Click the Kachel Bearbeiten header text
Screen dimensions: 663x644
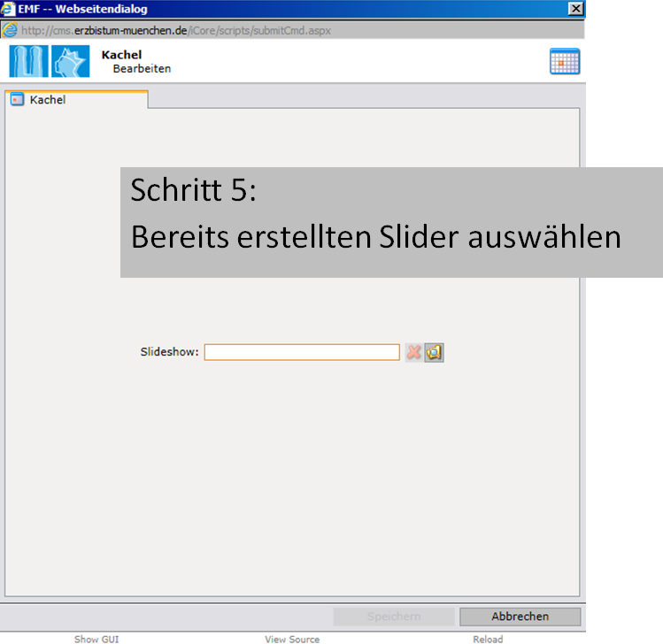pyautogui.click(x=135, y=62)
